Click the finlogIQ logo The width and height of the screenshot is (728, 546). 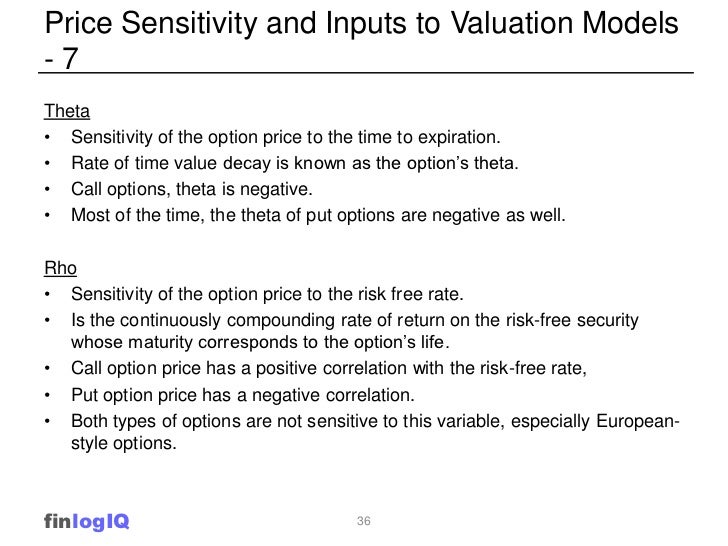pos(86,521)
